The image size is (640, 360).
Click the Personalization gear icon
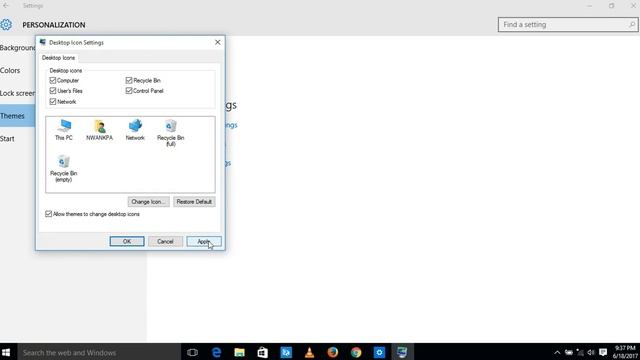point(6,24)
